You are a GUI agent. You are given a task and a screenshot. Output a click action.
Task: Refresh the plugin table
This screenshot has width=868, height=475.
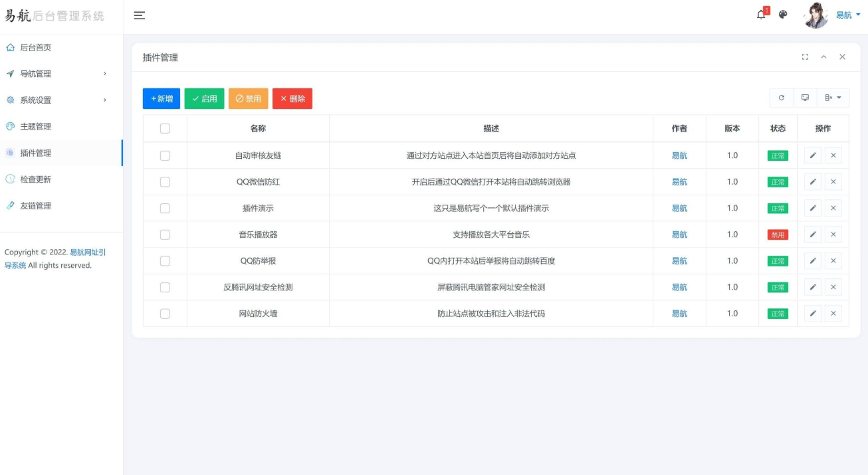coord(781,98)
